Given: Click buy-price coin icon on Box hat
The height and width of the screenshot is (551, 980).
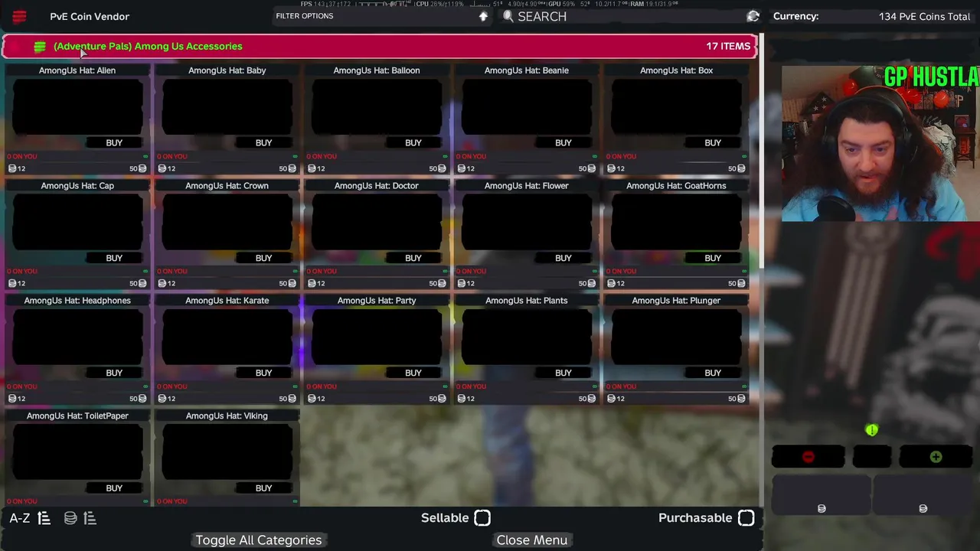Looking at the screenshot, I should tap(741, 168).
